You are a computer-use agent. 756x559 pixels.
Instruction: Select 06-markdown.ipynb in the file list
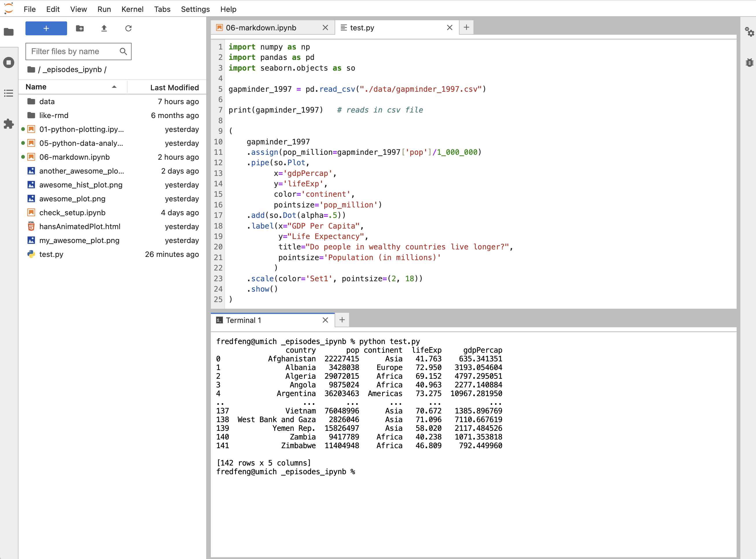[112, 157]
